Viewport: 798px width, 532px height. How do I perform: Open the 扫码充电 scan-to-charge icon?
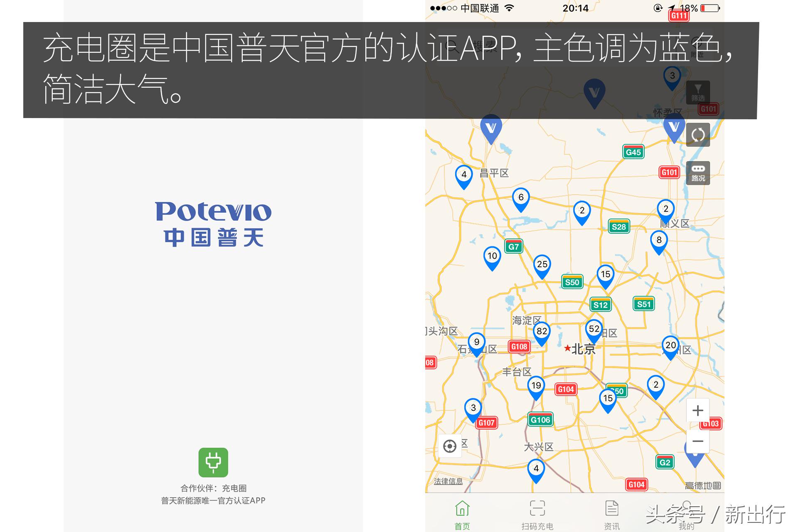pyautogui.click(x=537, y=508)
